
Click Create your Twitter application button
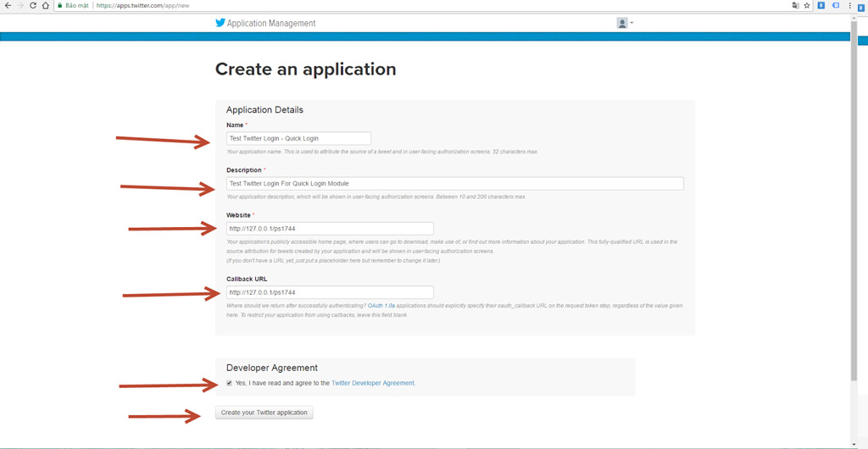264,413
